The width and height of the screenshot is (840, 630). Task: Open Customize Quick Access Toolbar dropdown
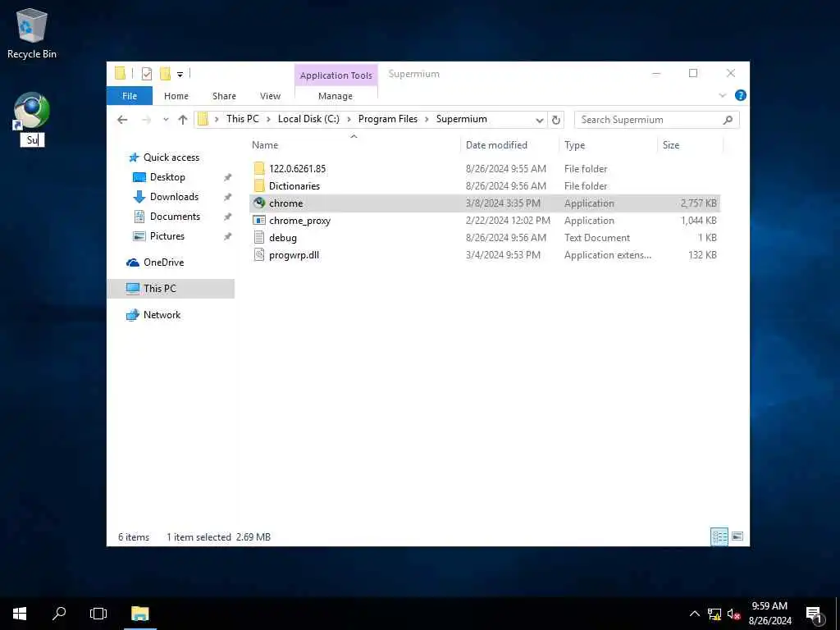180,74
